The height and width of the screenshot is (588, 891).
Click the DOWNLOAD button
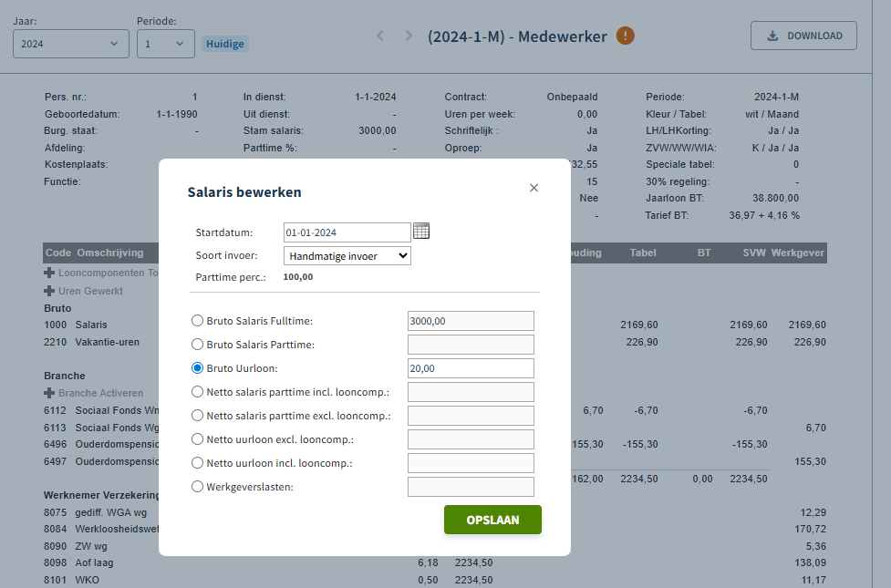pyautogui.click(x=803, y=36)
